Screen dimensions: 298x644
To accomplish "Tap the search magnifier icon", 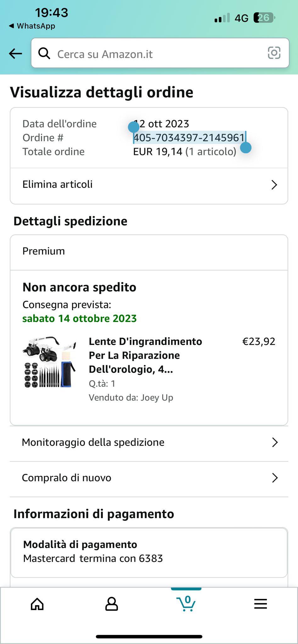I will point(44,53).
